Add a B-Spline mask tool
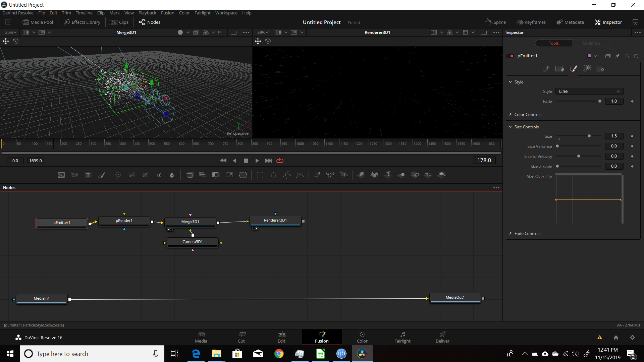Viewport: 644px width, 362px height. (x=300, y=175)
